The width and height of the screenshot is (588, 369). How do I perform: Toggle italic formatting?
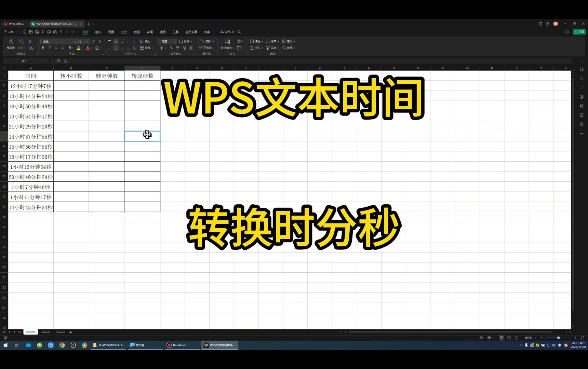[50, 48]
